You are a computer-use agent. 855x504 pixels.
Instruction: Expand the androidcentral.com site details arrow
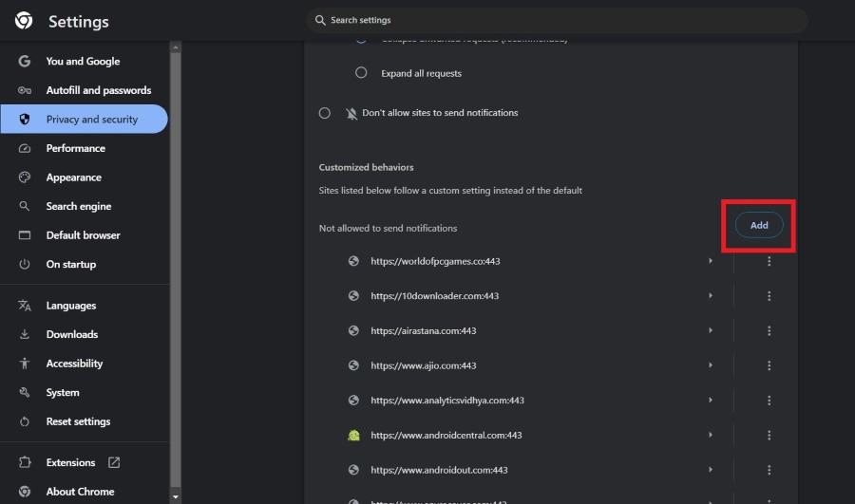coord(711,435)
